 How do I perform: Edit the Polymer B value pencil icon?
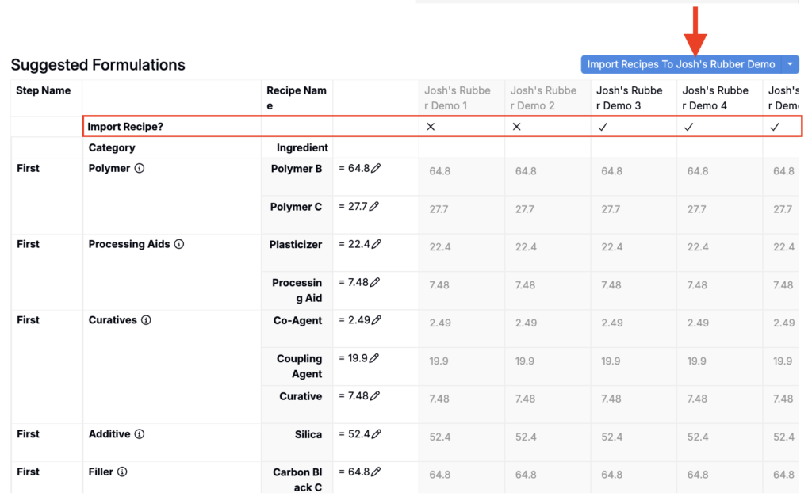[x=376, y=168]
